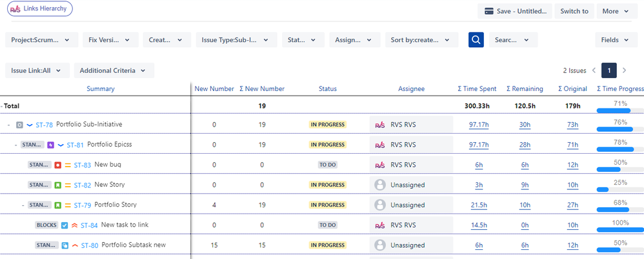Open the Issue Link:All dropdown

(37, 70)
